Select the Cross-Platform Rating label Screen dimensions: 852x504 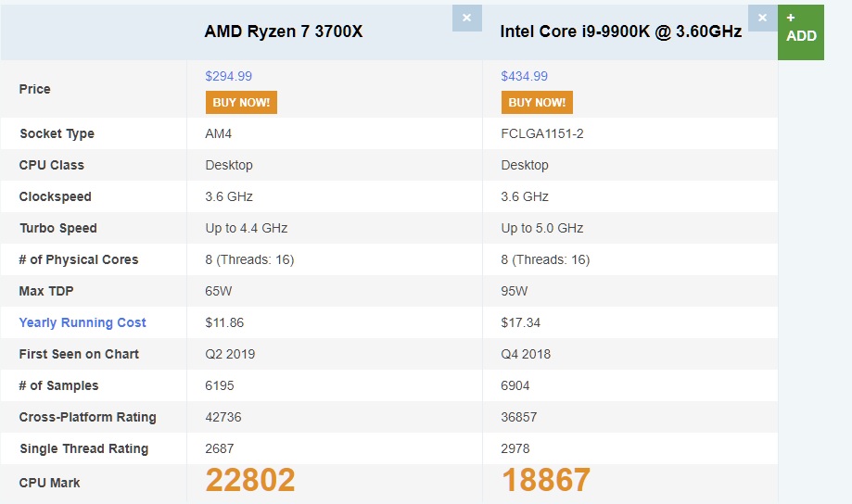point(87,417)
